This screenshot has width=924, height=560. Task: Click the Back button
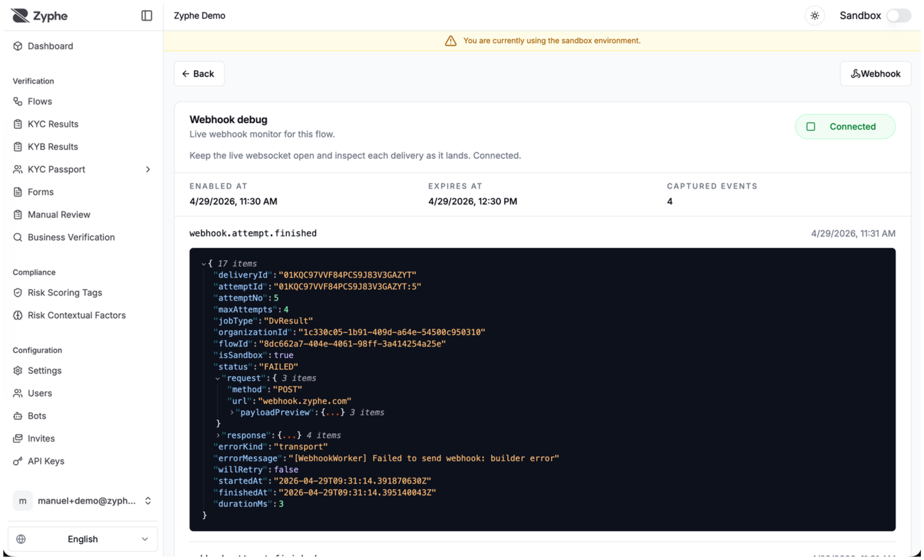[199, 74]
